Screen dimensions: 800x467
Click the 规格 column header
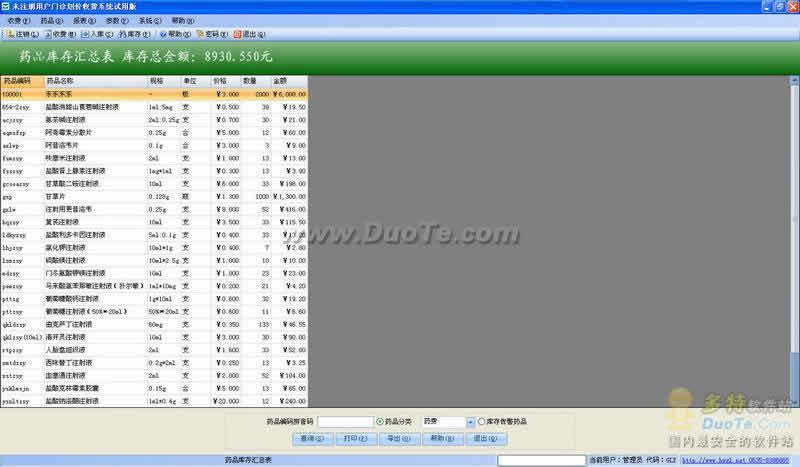(x=164, y=81)
